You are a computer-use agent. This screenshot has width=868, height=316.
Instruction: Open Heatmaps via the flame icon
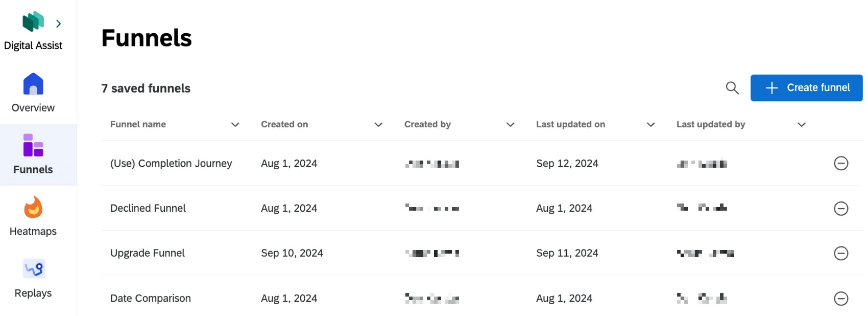click(x=33, y=209)
